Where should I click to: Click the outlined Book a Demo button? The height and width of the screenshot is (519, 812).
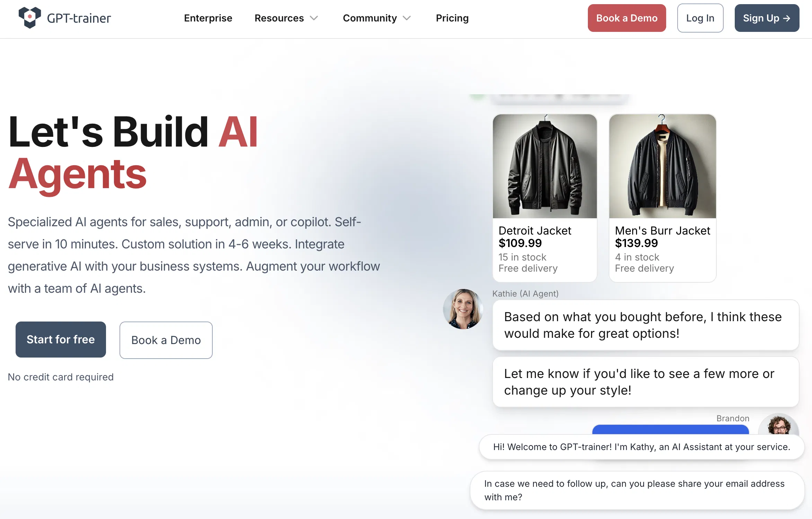pyautogui.click(x=166, y=340)
